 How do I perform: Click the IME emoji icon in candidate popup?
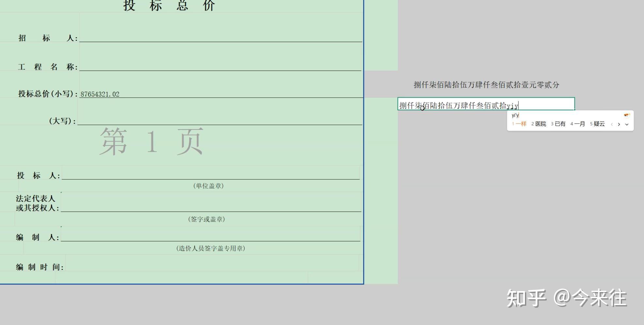pos(626,115)
